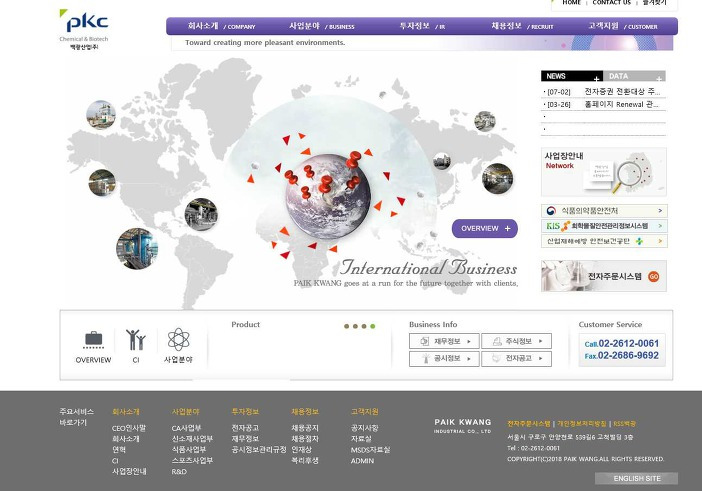The width and height of the screenshot is (702, 491).
Task: Click the KIS 화학물질안전관리정보시스템 banner
Action: point(604,226)
